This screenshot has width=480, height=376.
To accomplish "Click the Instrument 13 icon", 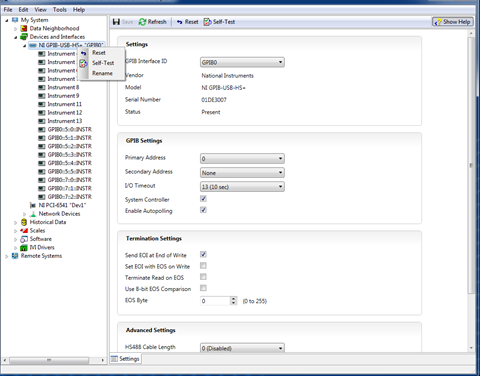I will [42, 121].
